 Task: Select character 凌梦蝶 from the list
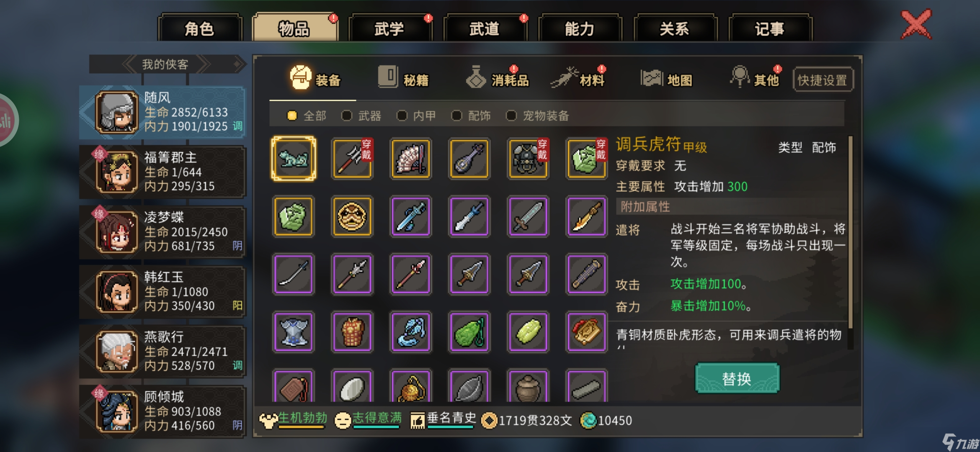162,231
